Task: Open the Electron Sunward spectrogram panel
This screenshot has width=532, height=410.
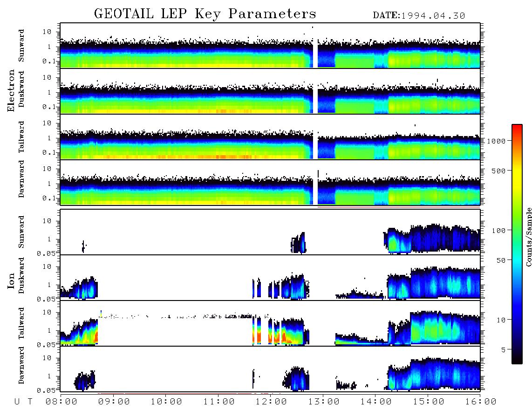Action: pos(270,46)
